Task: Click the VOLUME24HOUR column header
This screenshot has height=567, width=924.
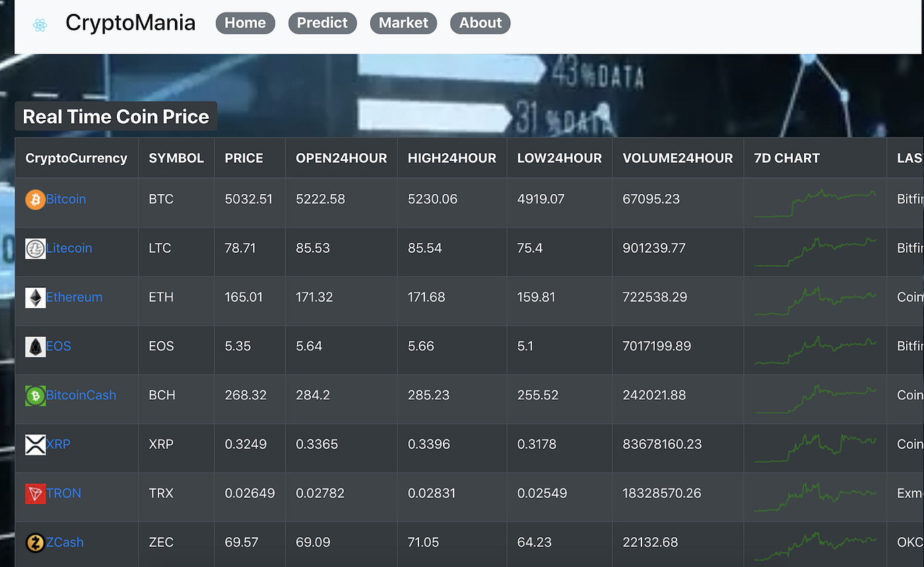Action: (677, 158)
